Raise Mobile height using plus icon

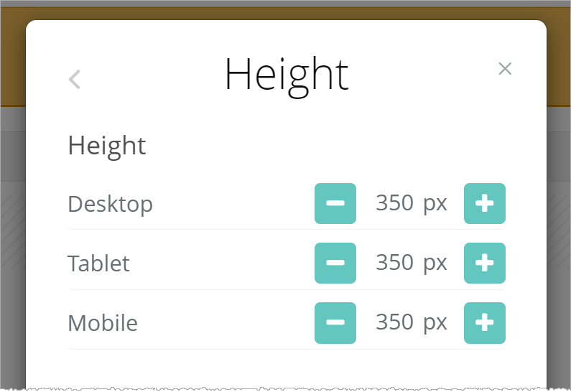click(x=485, y=323)
